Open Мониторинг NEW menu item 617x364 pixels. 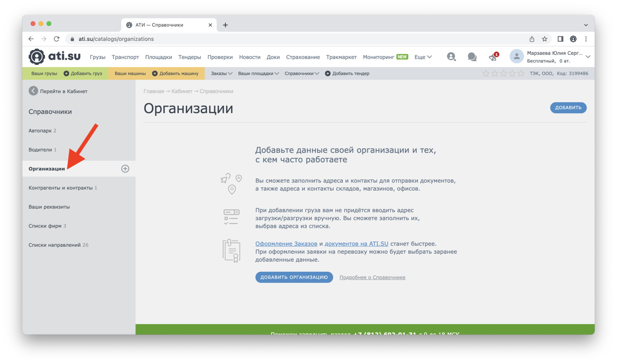[386, 57]
